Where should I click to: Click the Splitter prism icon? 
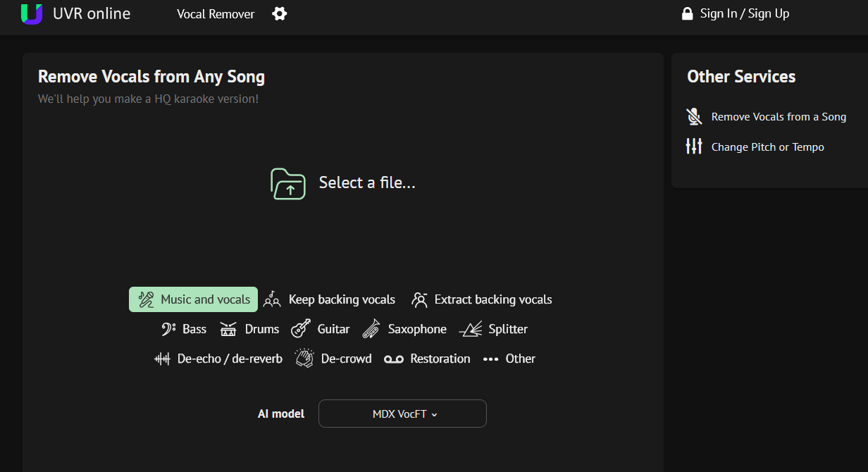click(x=471, y=329)
